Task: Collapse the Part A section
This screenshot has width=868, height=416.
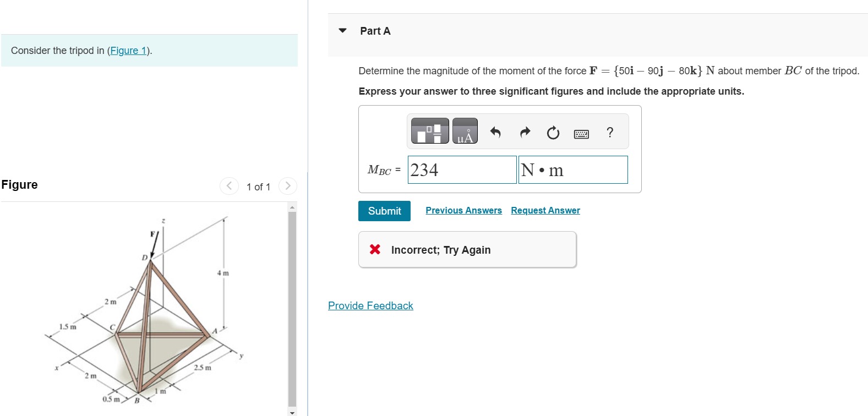Action: 342,31
